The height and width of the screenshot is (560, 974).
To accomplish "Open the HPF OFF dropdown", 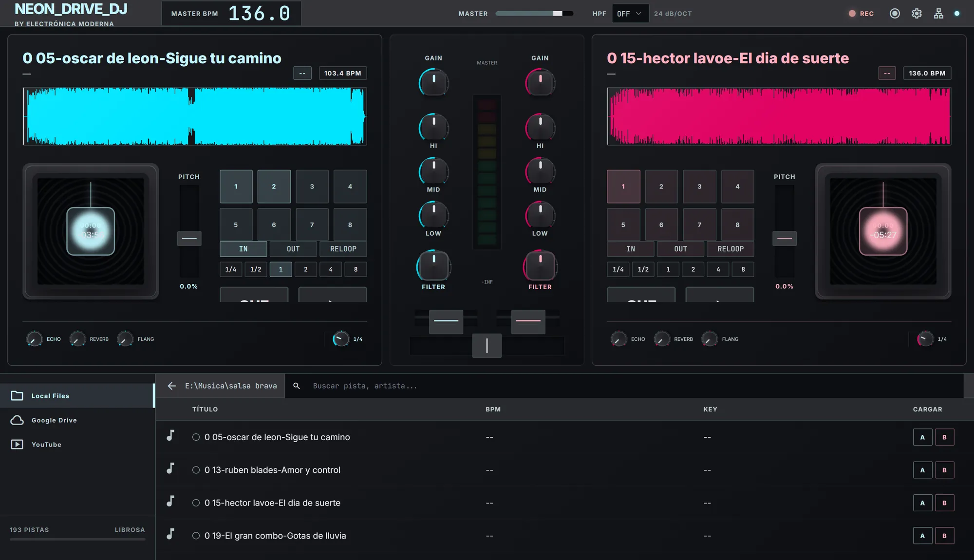I will click(630, 14).
